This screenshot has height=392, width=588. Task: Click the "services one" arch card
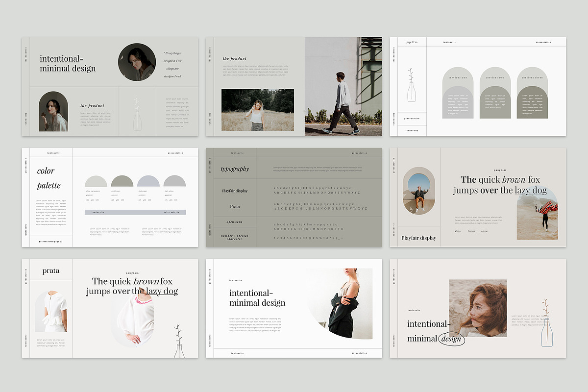click(x=458, y=93)
